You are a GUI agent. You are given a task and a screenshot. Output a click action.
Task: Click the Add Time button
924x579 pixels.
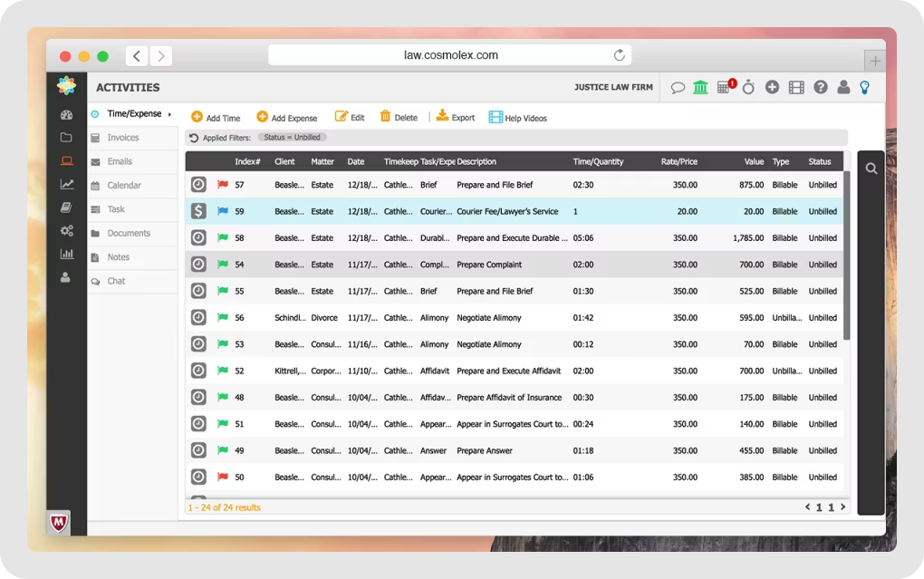(216, 117)
